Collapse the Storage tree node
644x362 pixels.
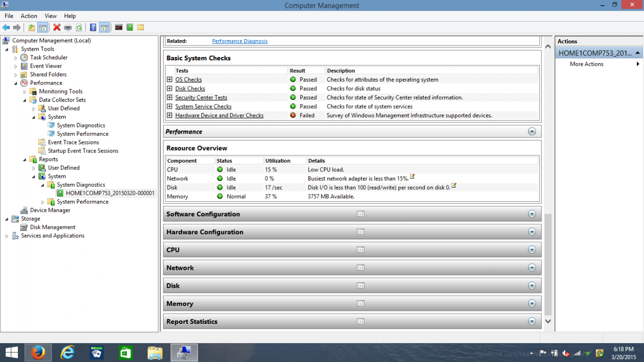pyautogui.click(x=7, y=219)
